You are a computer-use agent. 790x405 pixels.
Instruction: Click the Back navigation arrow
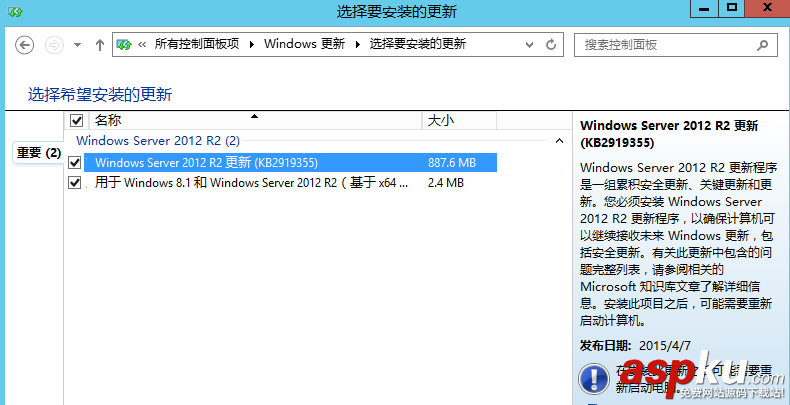[24, 45]
